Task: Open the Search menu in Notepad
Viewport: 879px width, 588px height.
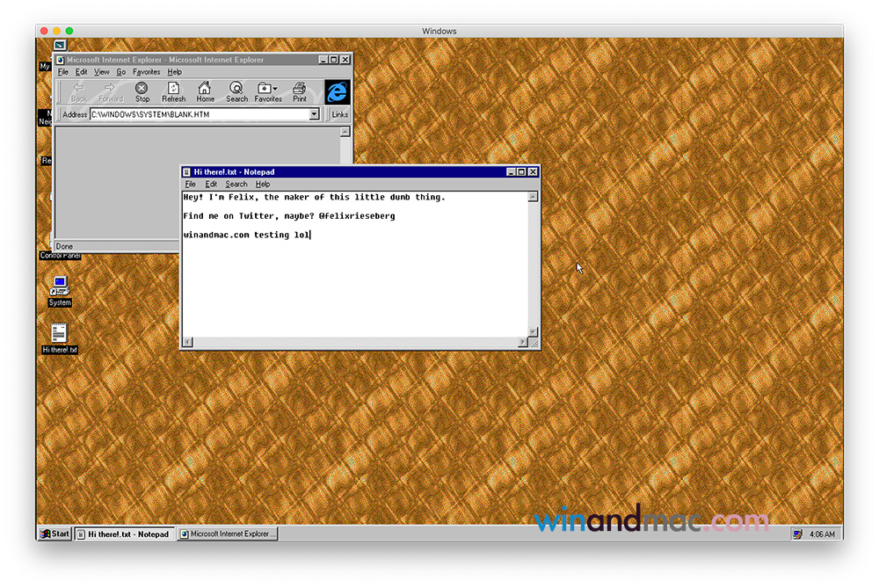Action: coord(236,184)
